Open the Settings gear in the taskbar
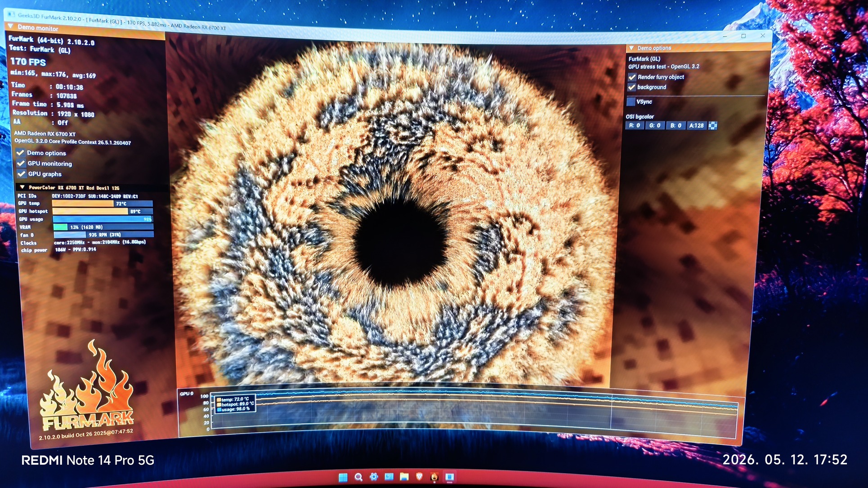Viewport: 868px width, 488px height. (x=374, y=477)
